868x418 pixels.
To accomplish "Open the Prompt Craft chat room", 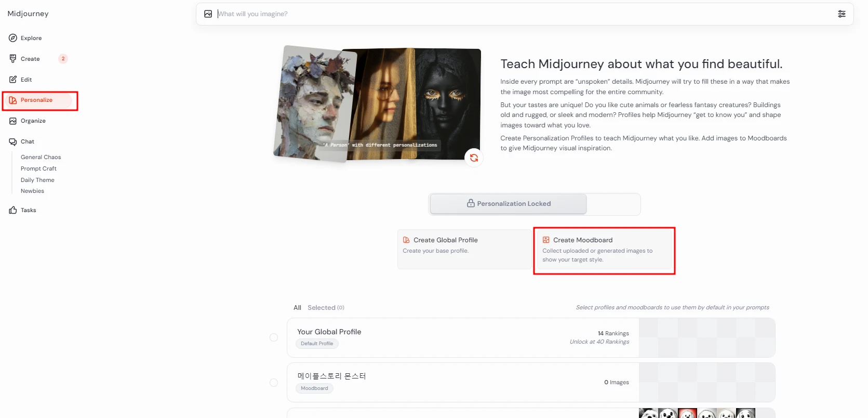I will (38, 168).
